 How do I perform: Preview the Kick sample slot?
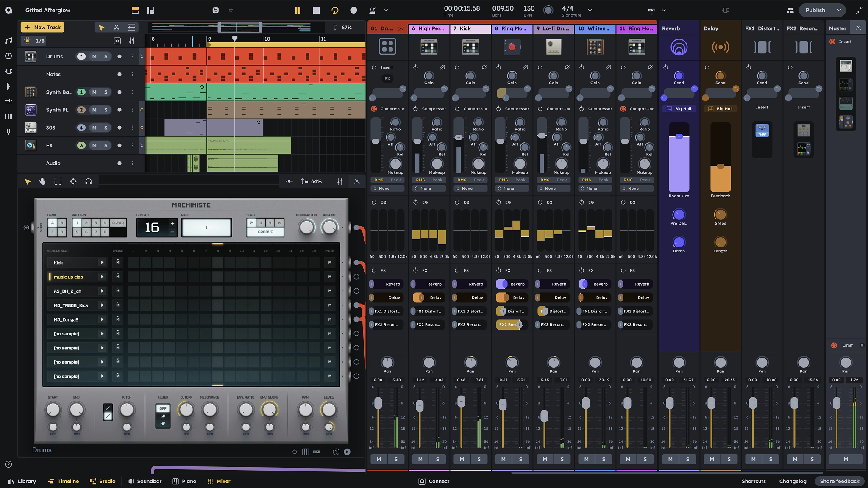[x=102, y=263]
